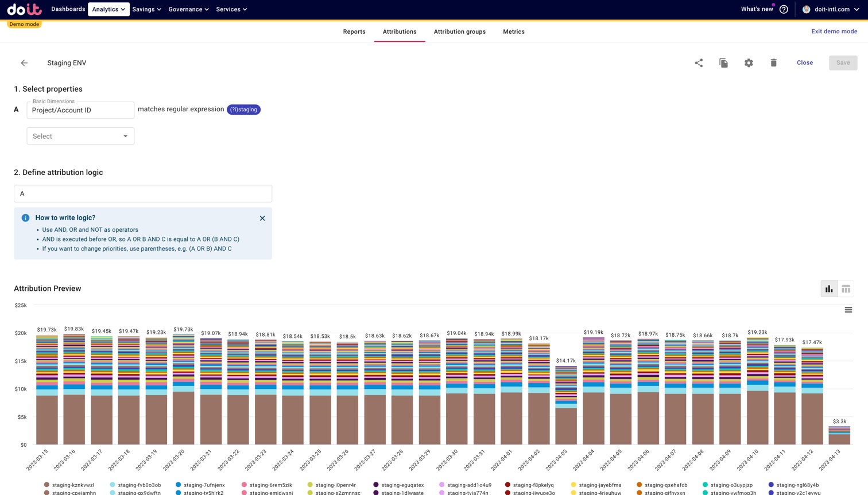Open attribution settings gear icon
This screenshot has height=495, width=868.
(749, 63)
